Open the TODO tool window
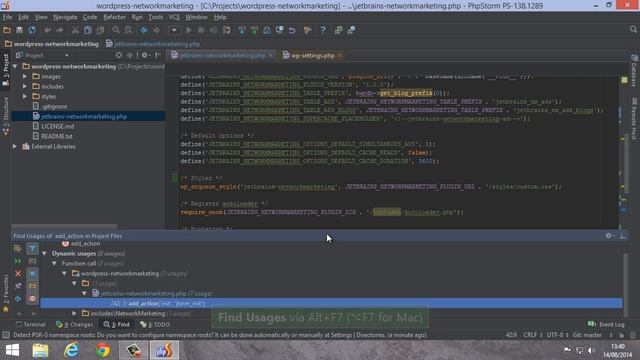This screenshot has height=360, width=640. (x=155, y=324)
